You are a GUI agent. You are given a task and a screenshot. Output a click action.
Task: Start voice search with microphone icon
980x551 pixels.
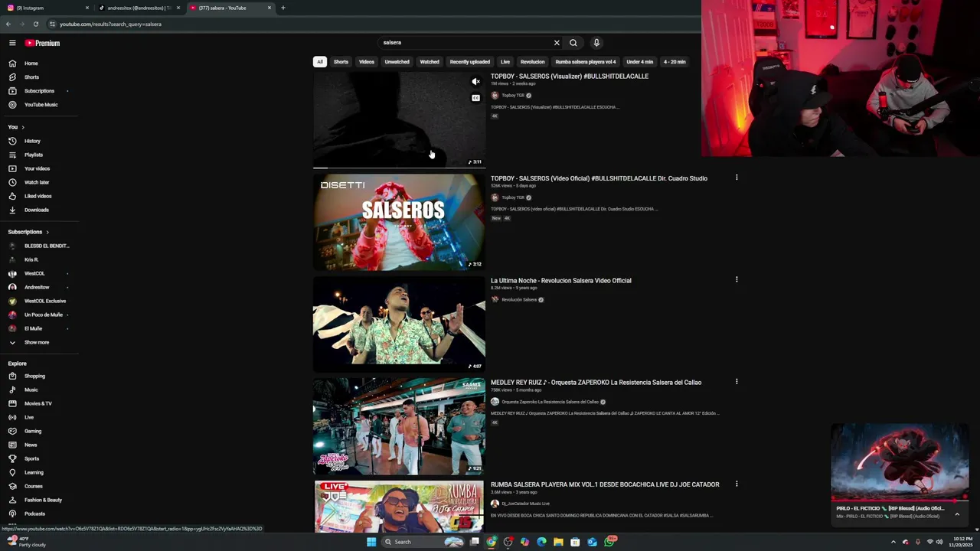pos(596,43)
